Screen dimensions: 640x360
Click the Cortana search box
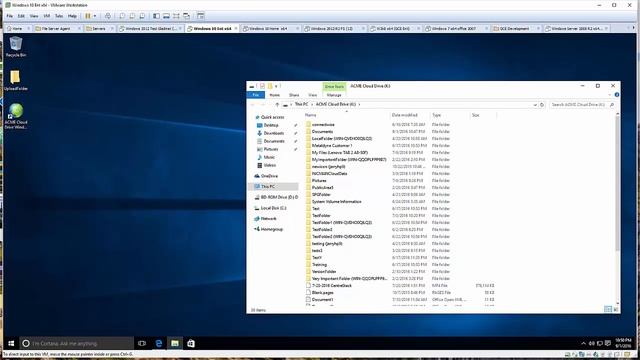[x=77, y=343]
